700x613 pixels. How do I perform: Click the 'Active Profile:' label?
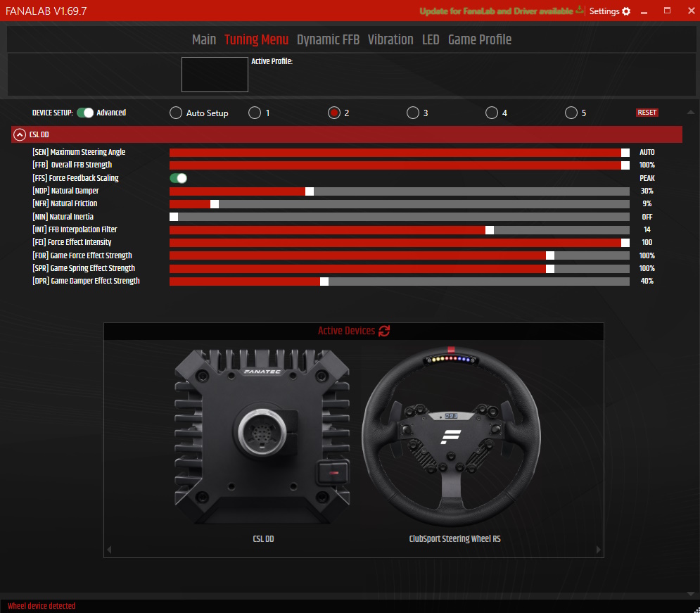272,61
